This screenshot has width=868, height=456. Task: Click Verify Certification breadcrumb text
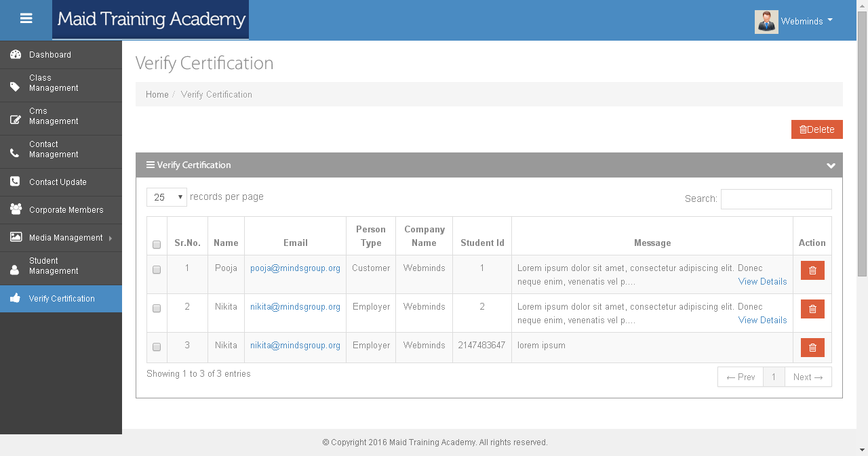click(216, 95)
